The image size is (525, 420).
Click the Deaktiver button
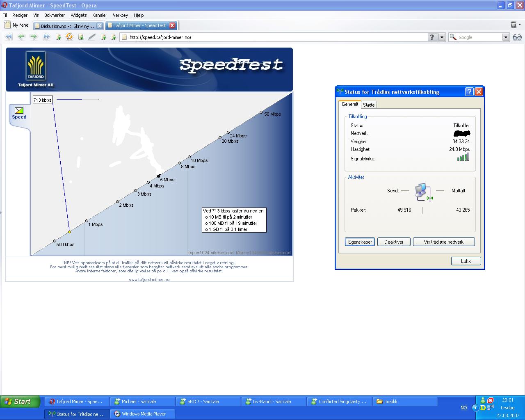[x=394, y=242]
